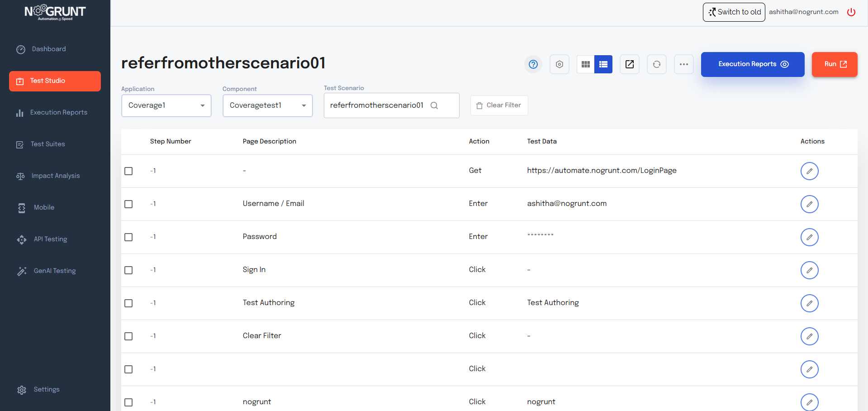Click the Action column header
Viewport: 868px width, 411px height.
(479, 141)
